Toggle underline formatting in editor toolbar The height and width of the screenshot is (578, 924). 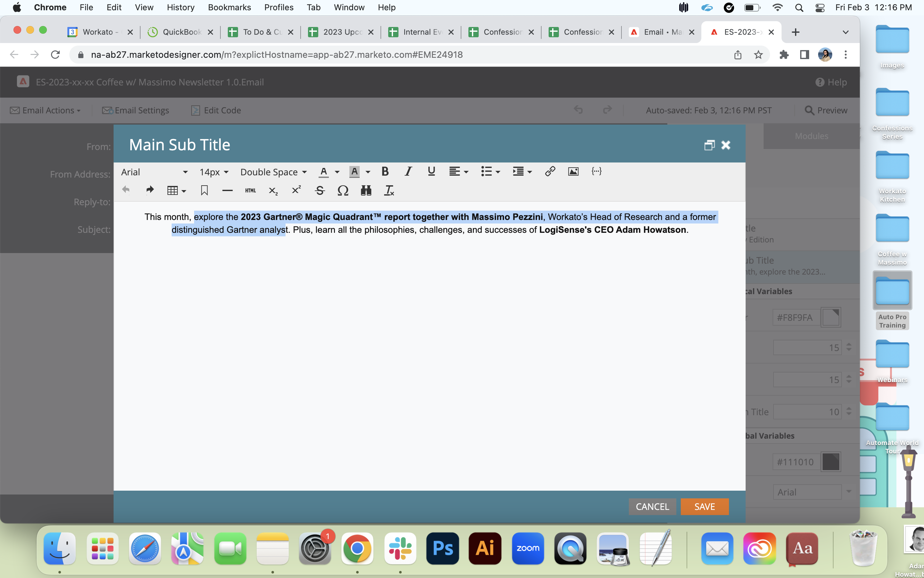click(x=432, y=172)
